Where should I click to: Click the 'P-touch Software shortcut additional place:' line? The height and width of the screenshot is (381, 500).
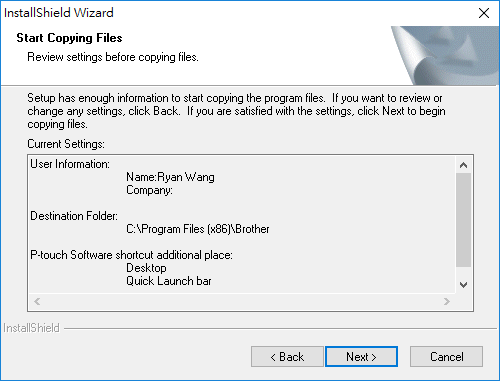tap(131, 255)
